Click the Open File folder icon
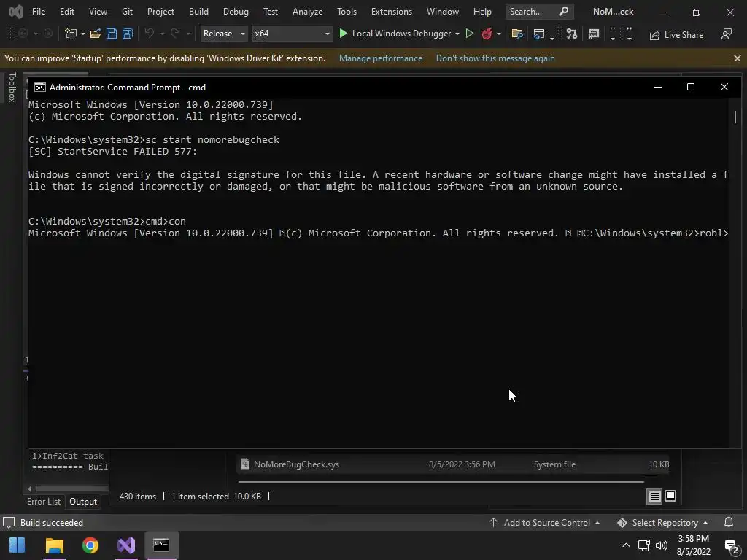Image resolution: width=747 pixels, height=560 pixels. [96, 34]
